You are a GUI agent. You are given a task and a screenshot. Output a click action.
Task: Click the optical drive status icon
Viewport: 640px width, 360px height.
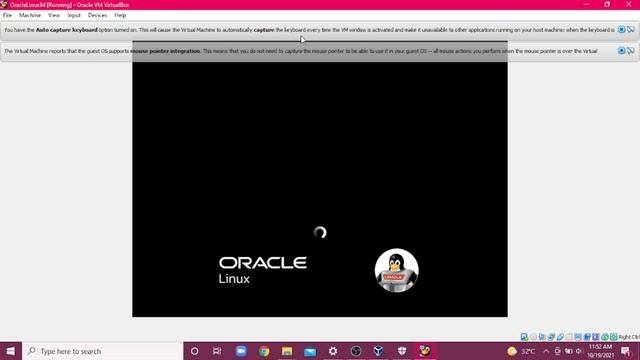point(533,337)
